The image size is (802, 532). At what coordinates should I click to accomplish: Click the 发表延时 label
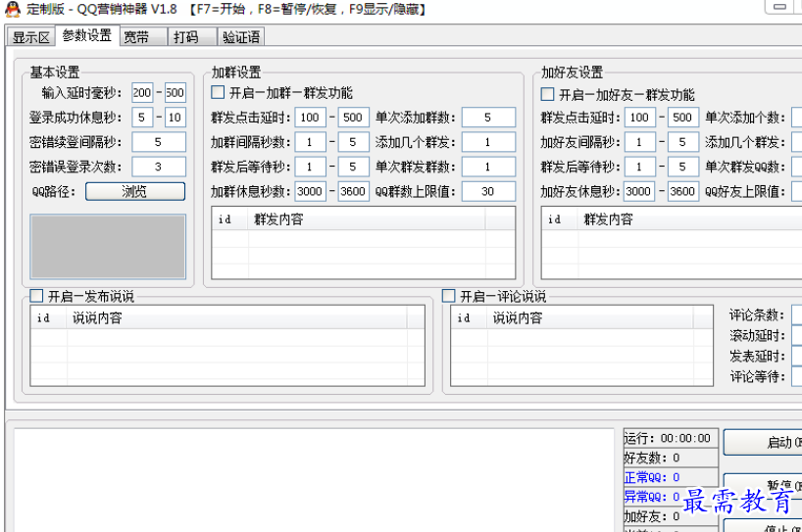[x=757, y=357]
